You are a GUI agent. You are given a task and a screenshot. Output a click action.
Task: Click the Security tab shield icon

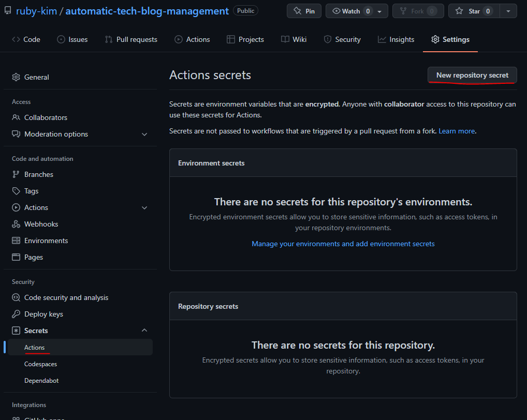[327, 39]
